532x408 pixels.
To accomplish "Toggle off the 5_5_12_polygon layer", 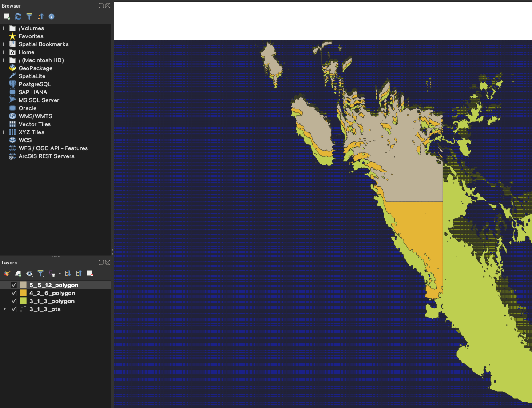I will [x=14, y=285].
